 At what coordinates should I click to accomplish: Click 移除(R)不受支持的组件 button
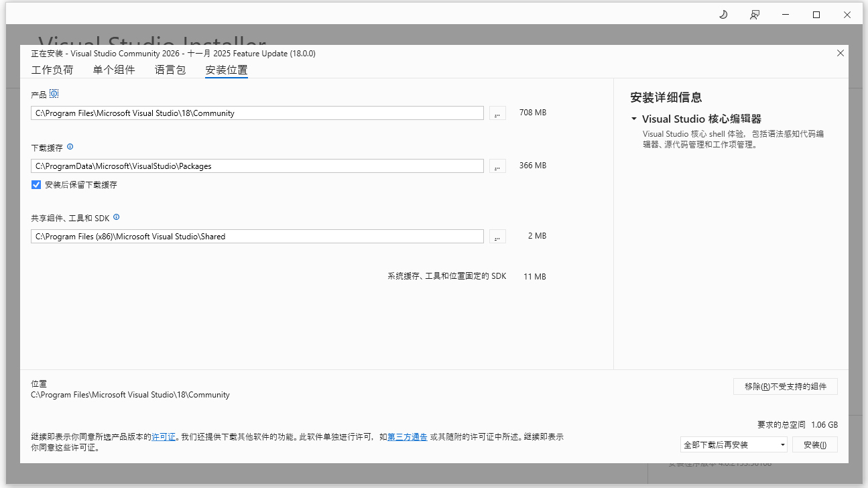click(785, 386)
